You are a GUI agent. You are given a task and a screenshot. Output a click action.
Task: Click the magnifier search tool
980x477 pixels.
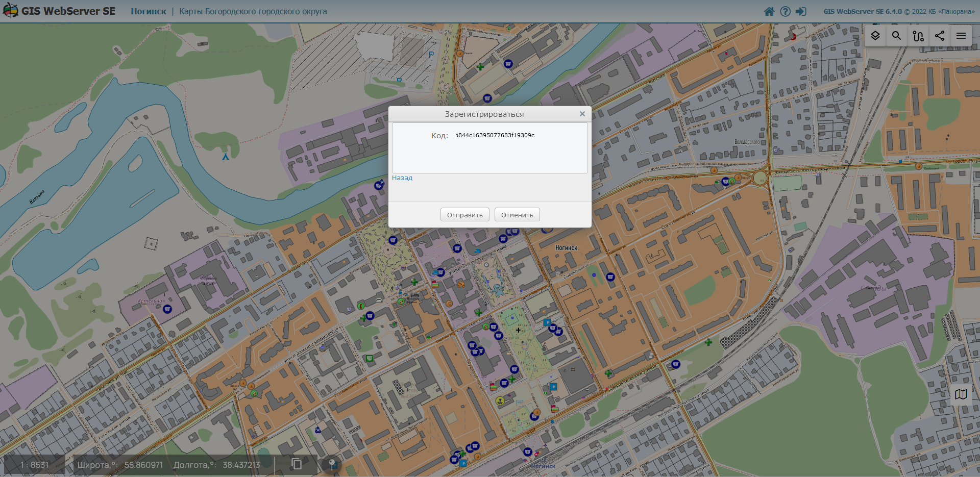(896, 36)
